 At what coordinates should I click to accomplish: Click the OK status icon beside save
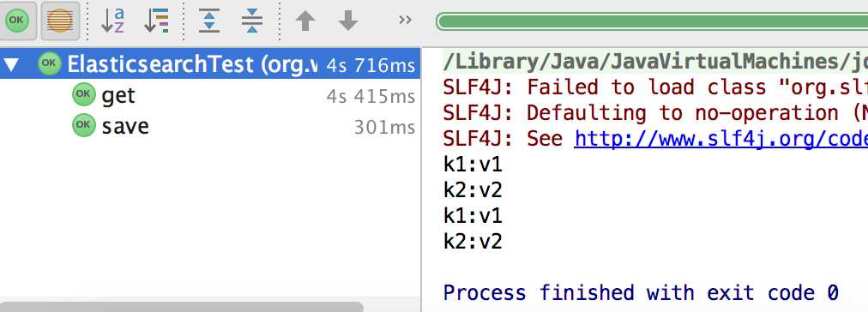[x=83, y=126]
